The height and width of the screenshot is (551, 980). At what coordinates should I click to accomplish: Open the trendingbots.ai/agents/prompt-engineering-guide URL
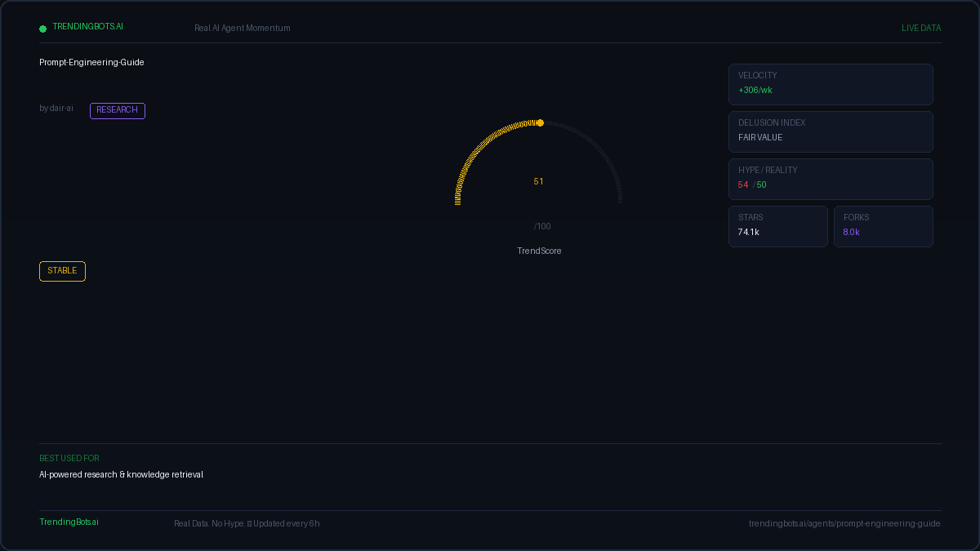pos(844,523)
